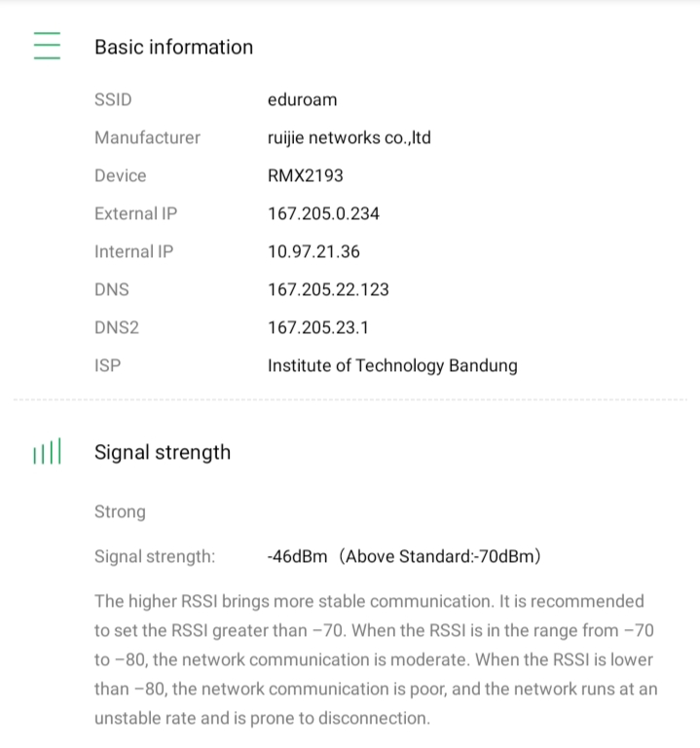Viewport: 700px width, 748px height.
Task: Click the External IP field label
Action: click(x=135, y=213)
